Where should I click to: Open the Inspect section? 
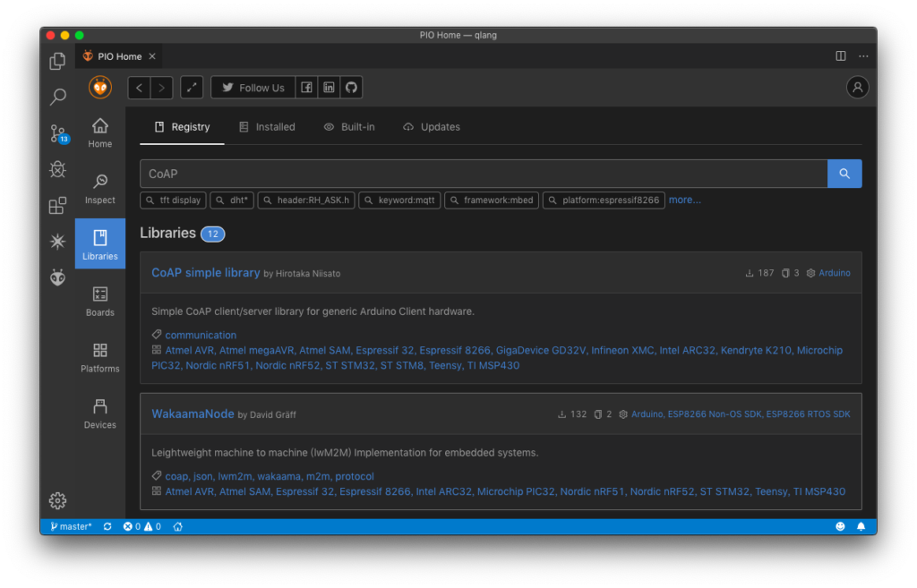(100, 189)
